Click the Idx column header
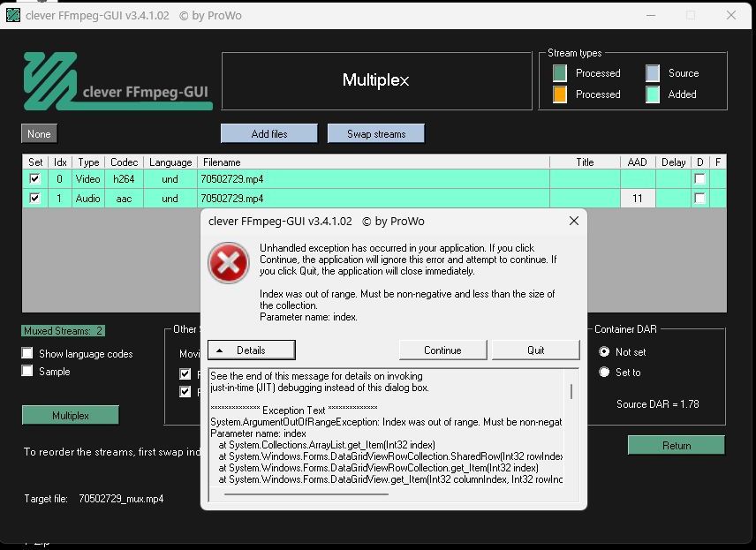756x550 pixels. point(60,162)
